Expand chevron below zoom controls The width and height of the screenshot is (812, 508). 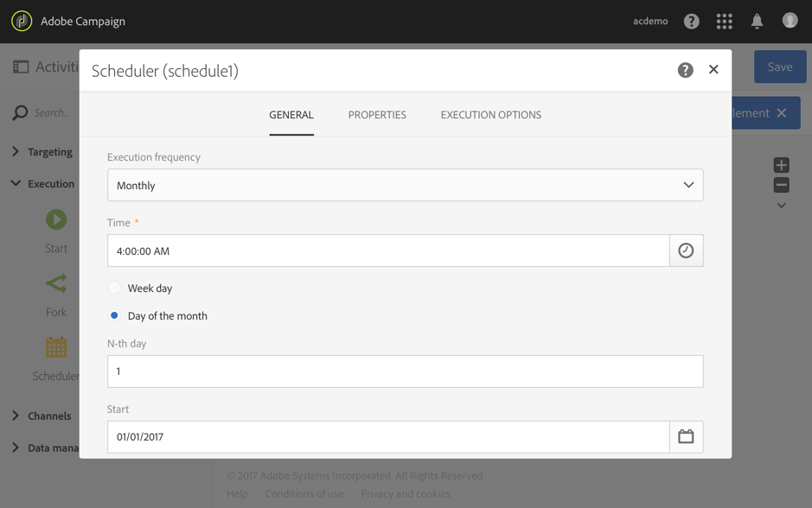(782, 206)
